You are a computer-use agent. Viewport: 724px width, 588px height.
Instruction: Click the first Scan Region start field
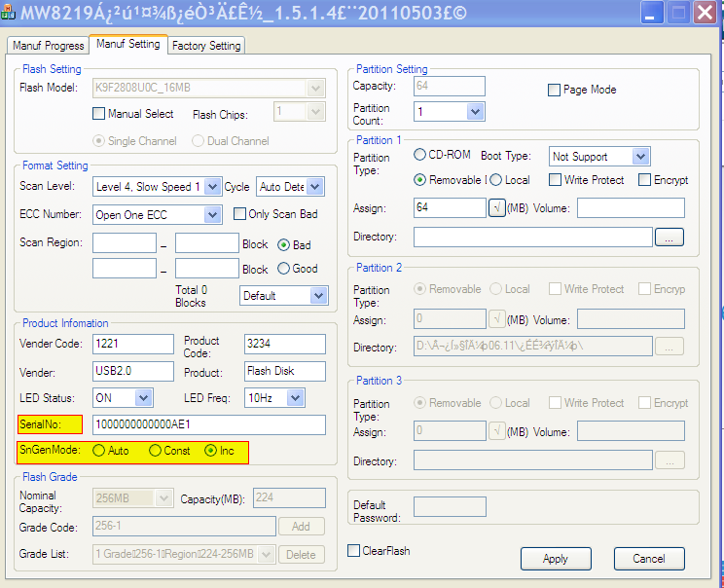pos(125,243)
